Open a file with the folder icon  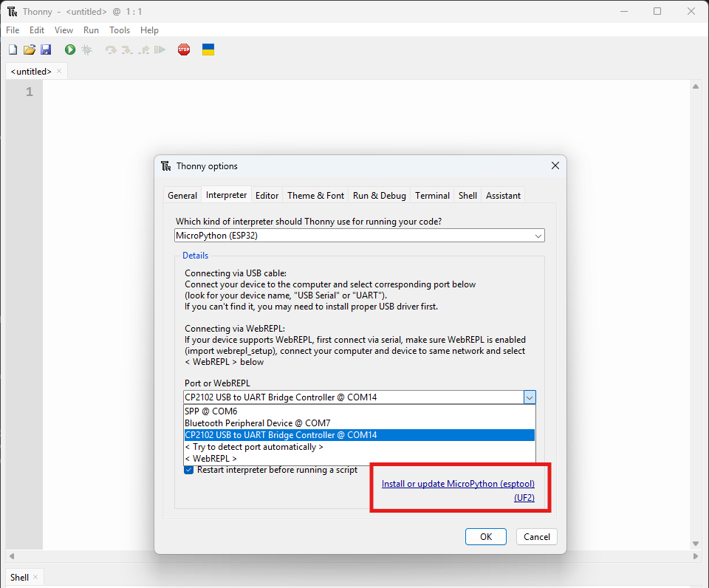(x=30, y=49)
